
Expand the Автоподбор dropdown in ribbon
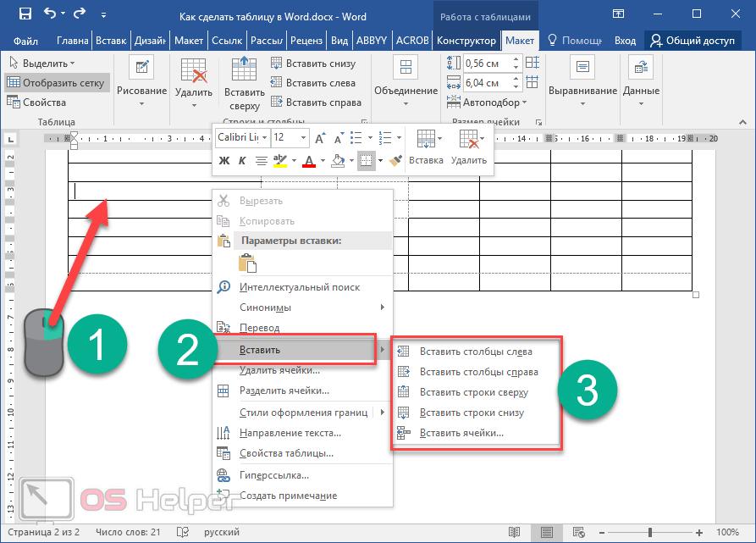[494, 103]
